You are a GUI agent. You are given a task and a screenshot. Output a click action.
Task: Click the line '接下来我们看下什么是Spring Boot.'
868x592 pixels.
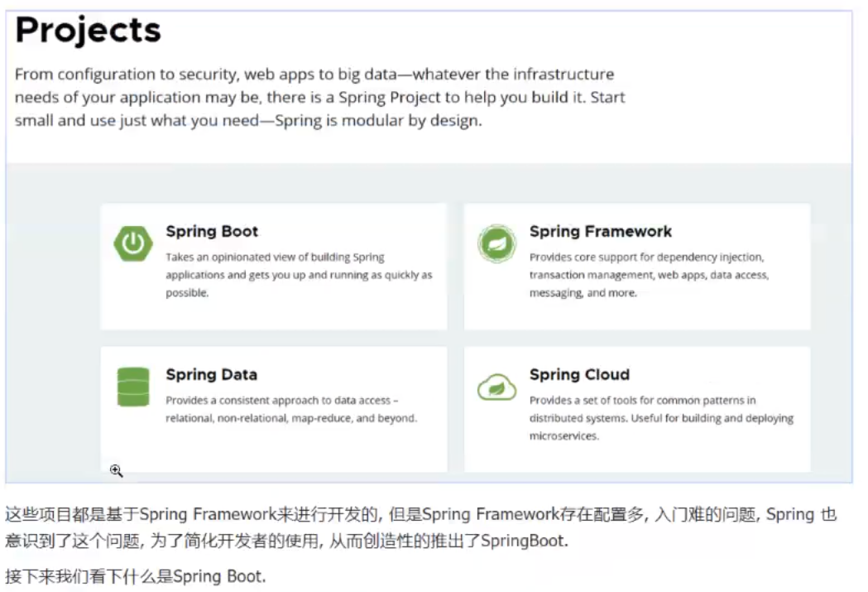pos(136,576)
